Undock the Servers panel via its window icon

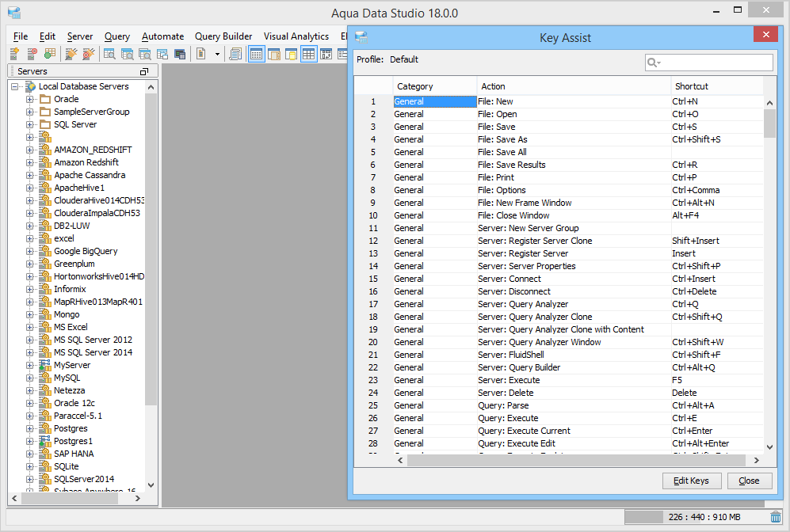143,71
